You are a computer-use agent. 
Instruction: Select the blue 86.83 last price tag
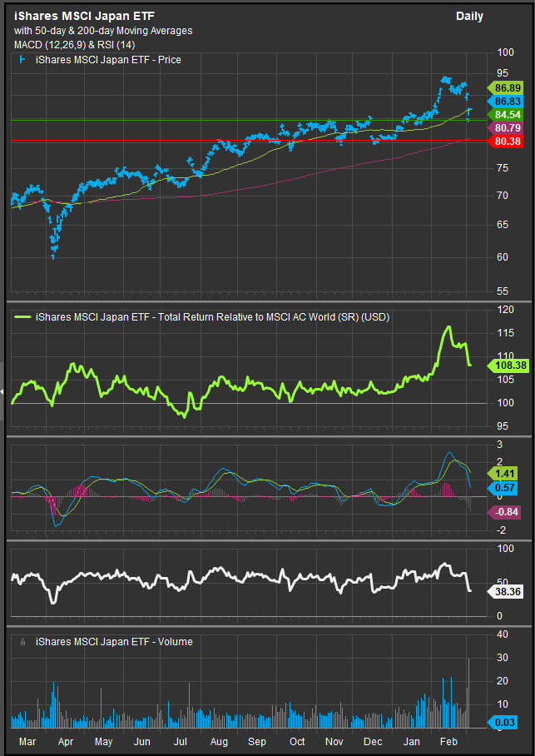coord(507,101)
